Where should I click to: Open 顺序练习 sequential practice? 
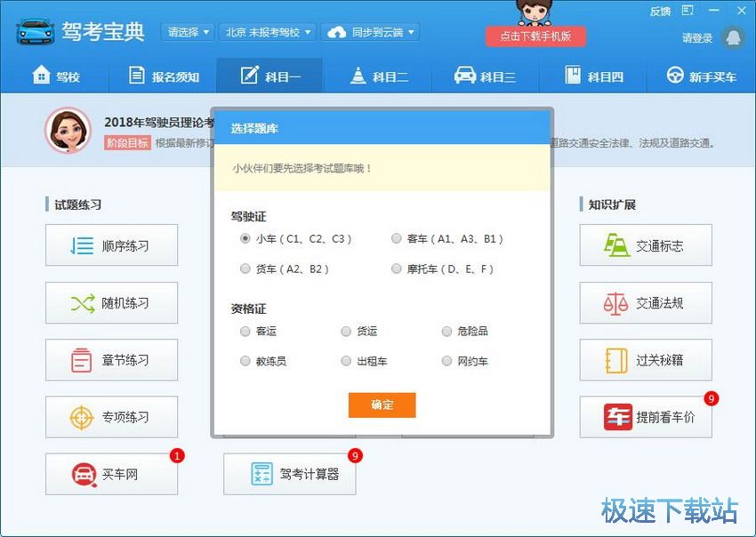(x=111, y=244)
